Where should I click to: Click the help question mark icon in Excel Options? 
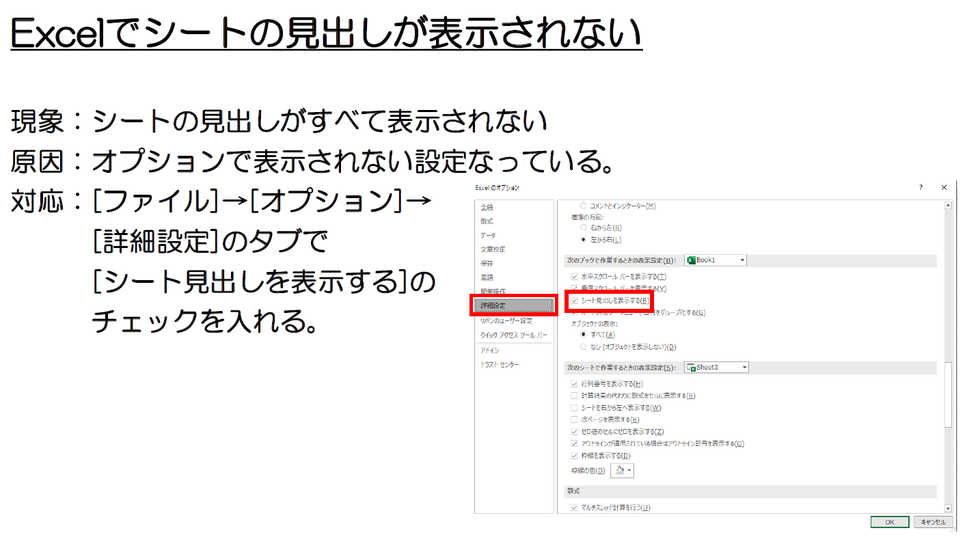point(921,187)
